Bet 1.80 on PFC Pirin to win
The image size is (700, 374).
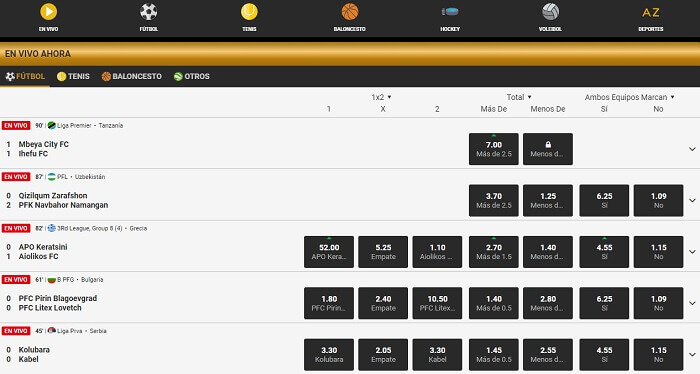pyautogui.click(x=329, y=303)
